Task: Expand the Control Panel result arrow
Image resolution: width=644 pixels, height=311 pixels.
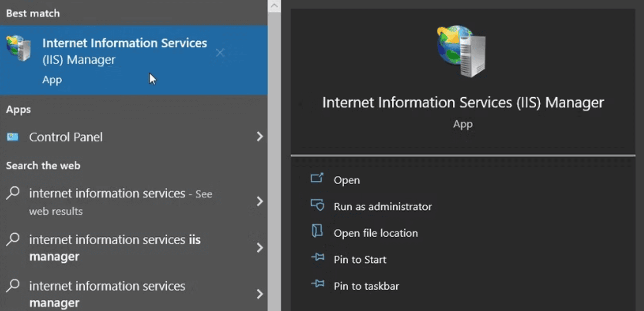Action: pos(260,137)
